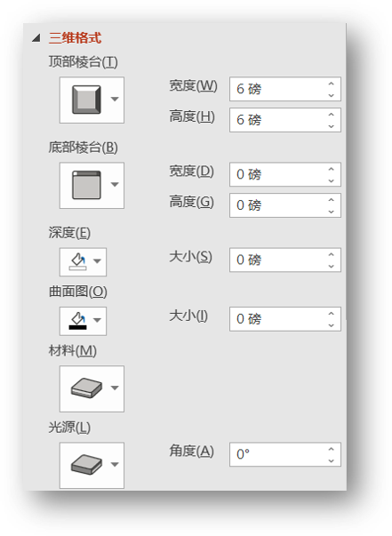392x536 pixels.
Task: Click the 宽度(D) label
Action: pos(192,172)
